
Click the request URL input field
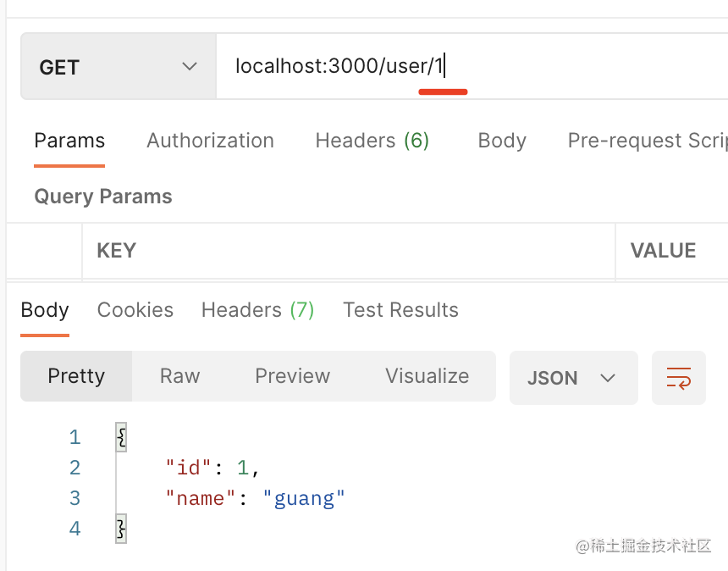click(466, 66)
